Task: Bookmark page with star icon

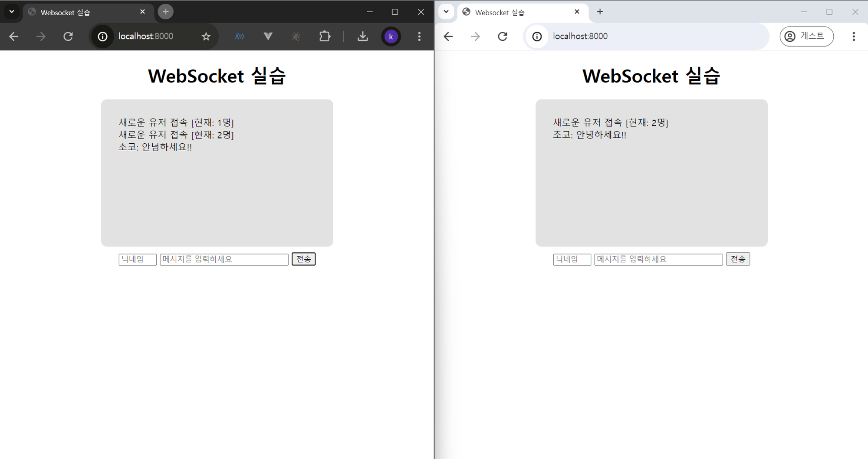Action: 206,36
